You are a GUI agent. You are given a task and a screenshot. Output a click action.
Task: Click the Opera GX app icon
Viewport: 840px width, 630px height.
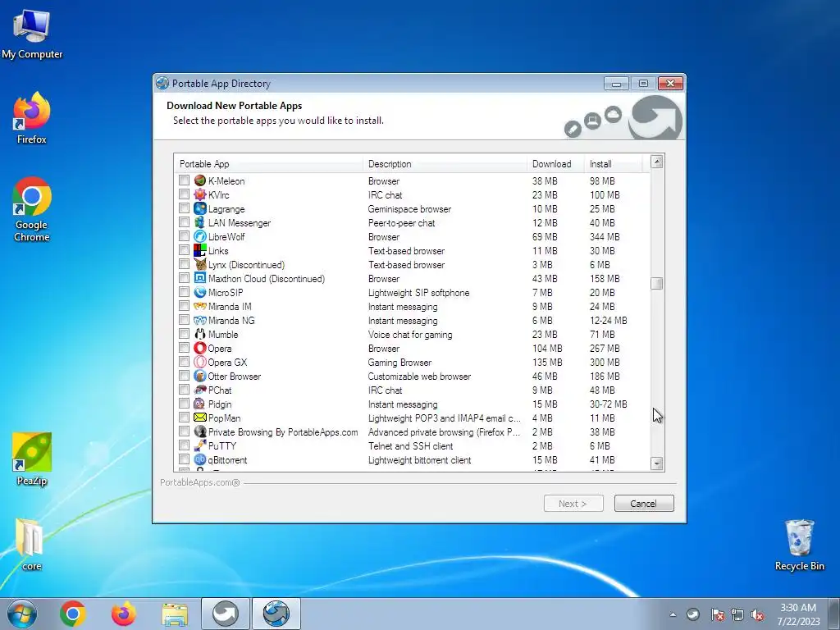pos(200,362)
